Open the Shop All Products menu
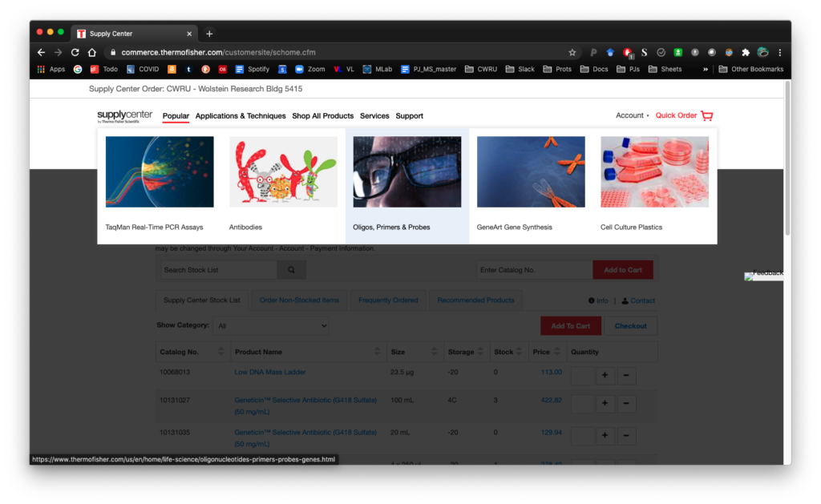Viewport: 821px width, 504px height. 322,115
